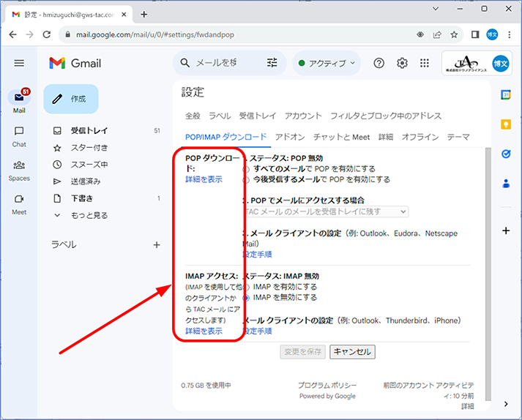Select すべてのメールで POP を有効にする
Image resolution: width=522 pixels, height=420 pixels.
point(246,170)
